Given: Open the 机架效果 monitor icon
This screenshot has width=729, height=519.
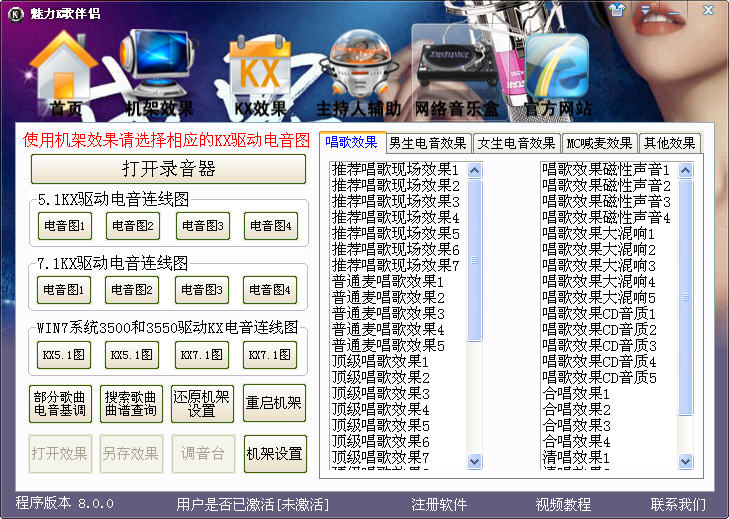Looking at the screenshot, I should [x=158, y=73].
